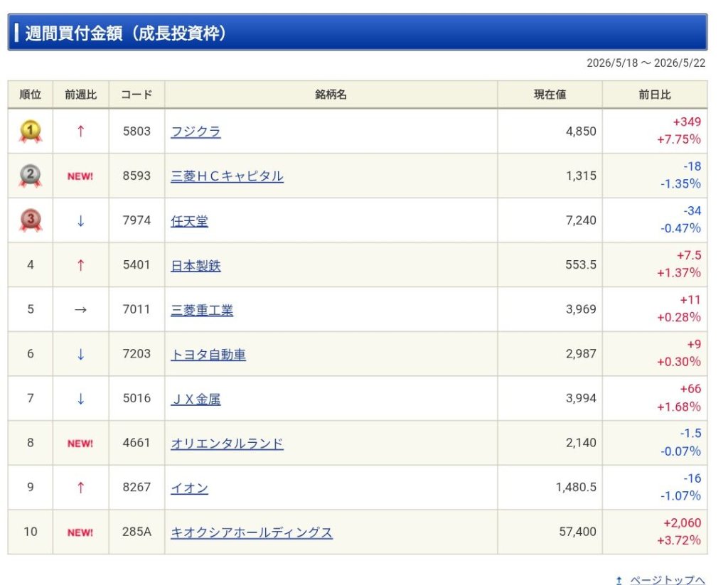Click the current price 4,850
Image resolution: width=728 pixels, height=585 pixels.
click(581, 132)
